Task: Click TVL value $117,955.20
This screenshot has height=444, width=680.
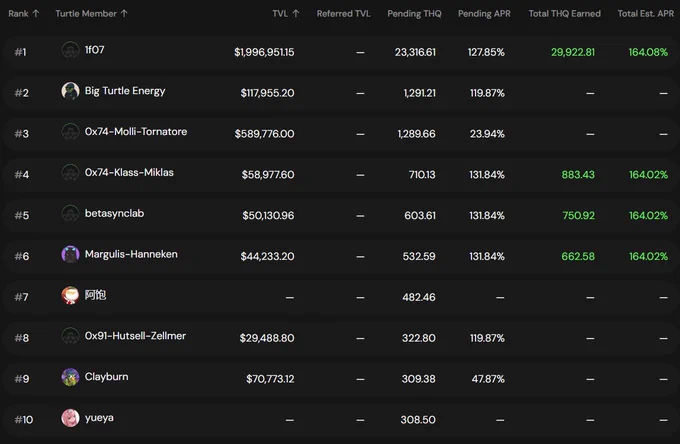Action: pos(268,93)
